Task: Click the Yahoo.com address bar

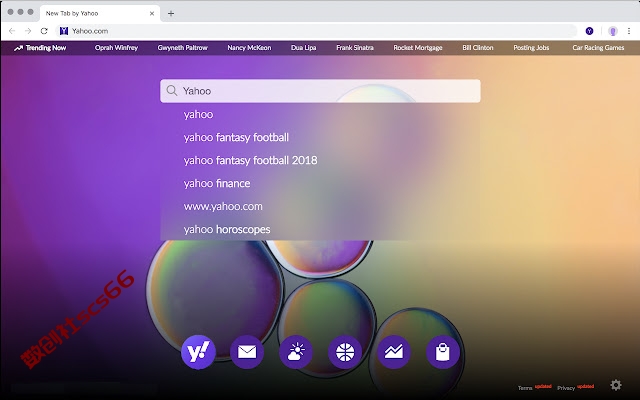Action: (x=316, y=31)
